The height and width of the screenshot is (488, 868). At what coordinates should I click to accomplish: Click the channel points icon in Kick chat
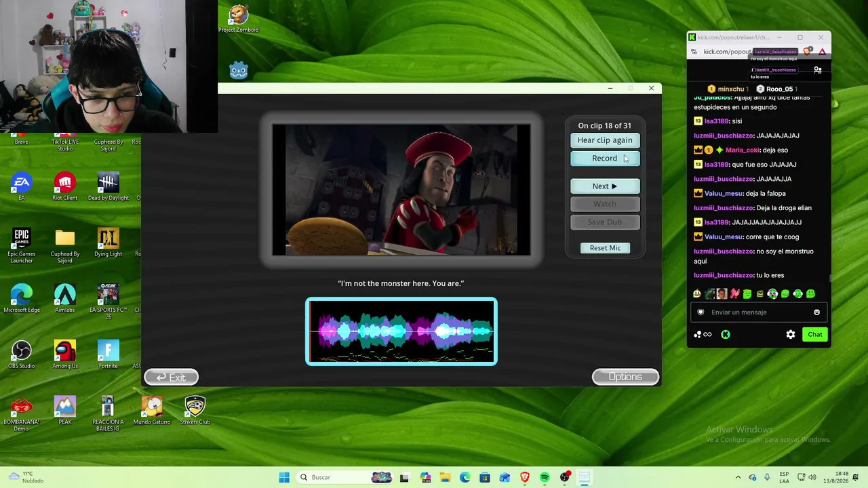pyautogui.click(x=703, y=335)
